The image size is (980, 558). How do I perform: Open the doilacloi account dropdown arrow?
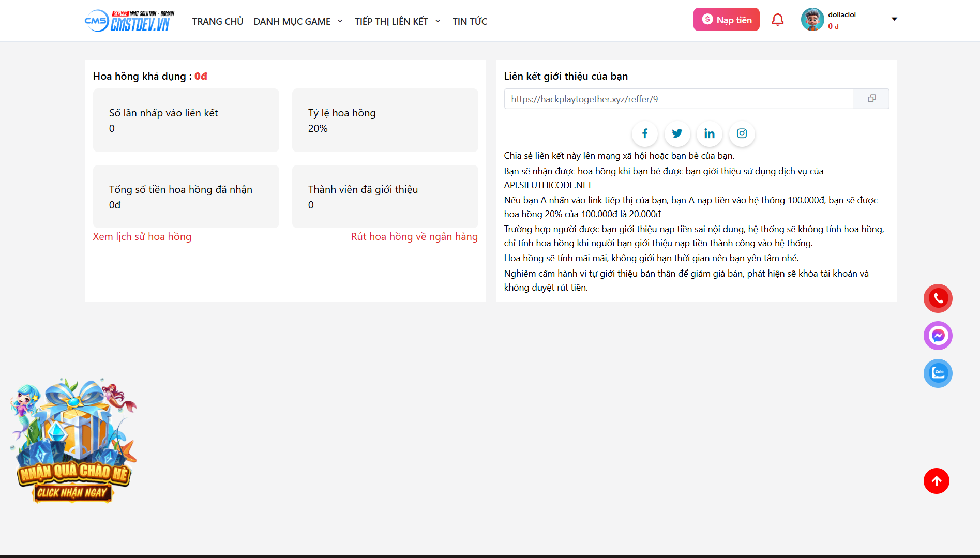coord(894,19)
